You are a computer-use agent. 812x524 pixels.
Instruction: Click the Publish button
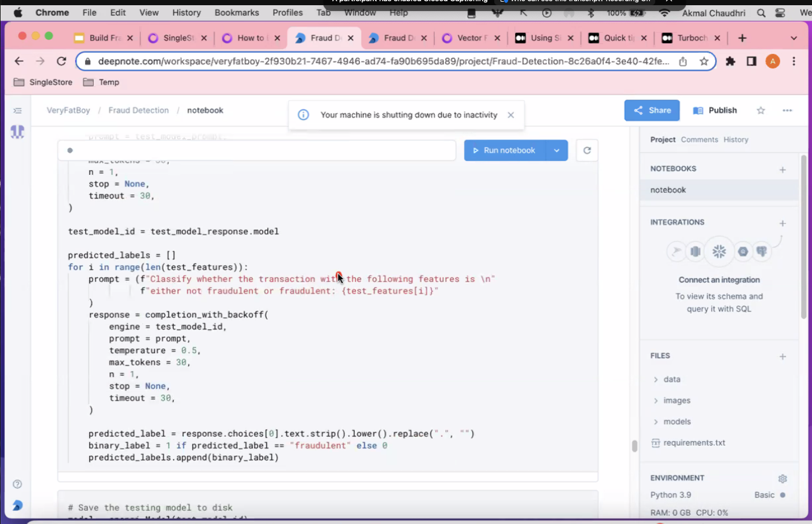[x=715, y=111]
